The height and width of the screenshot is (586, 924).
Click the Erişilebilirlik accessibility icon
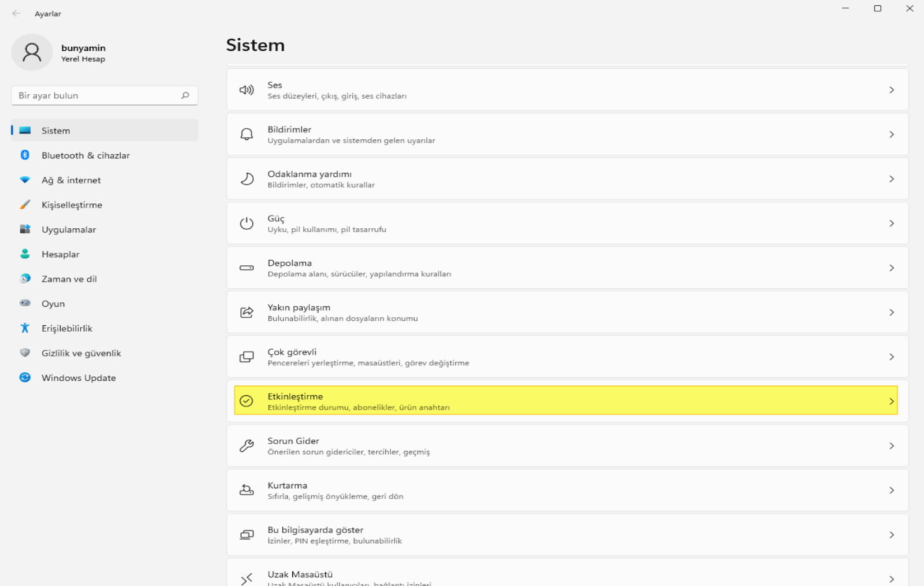[25, 328]
